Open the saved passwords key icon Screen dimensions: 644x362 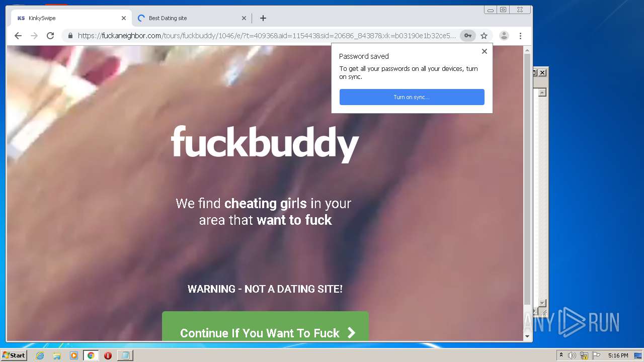tap(468, 36)
